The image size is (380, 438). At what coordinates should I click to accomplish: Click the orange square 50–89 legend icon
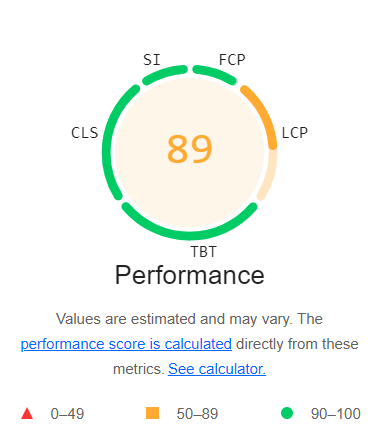click(x=152, y=413)
